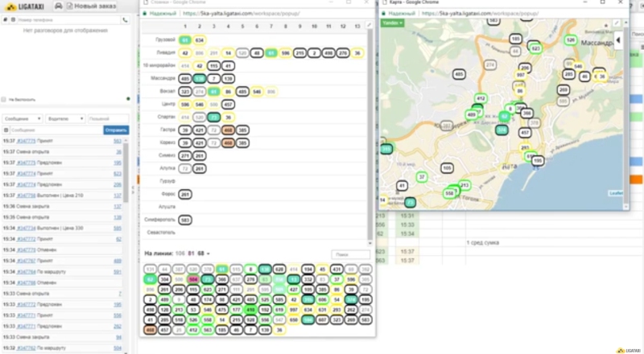
Task: Select driver 7 in the Массандра row
Action: tap(213, 78)
